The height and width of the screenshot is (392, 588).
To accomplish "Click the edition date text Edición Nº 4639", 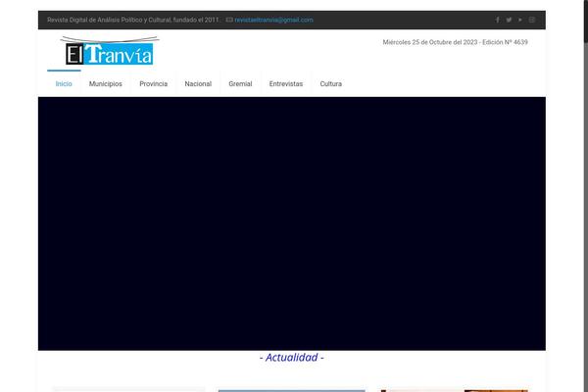I will click(505, 42).
